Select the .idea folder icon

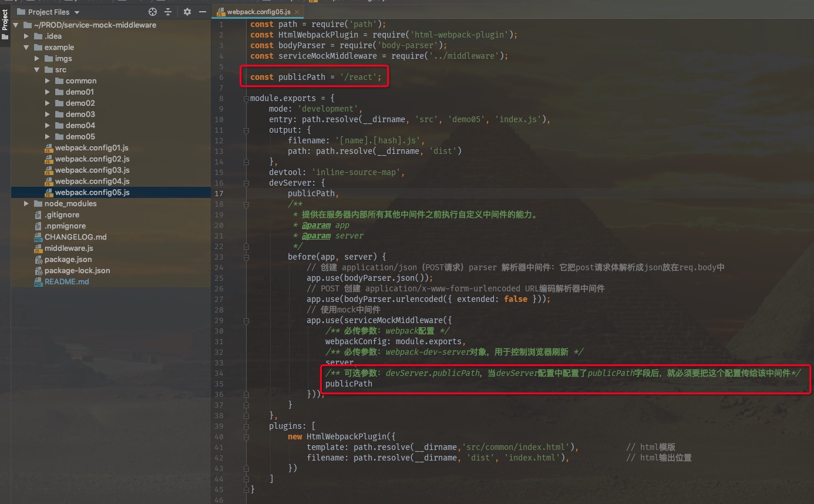pos(38,36)
